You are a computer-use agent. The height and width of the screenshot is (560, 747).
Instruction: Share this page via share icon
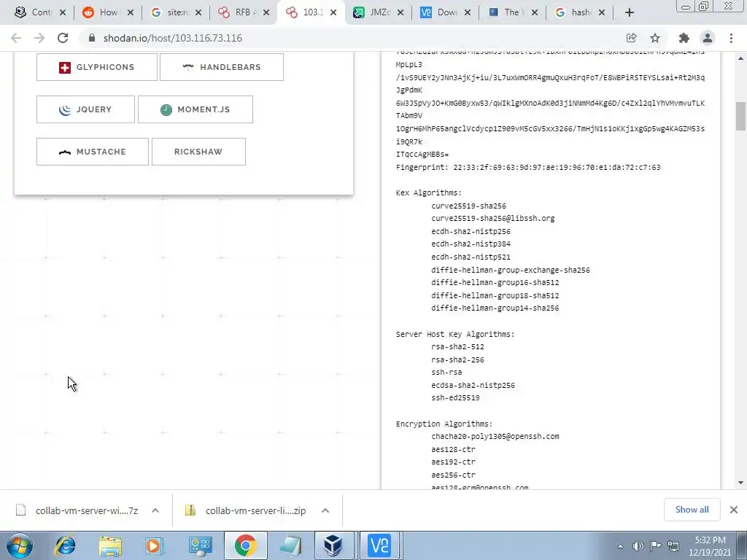631,38
